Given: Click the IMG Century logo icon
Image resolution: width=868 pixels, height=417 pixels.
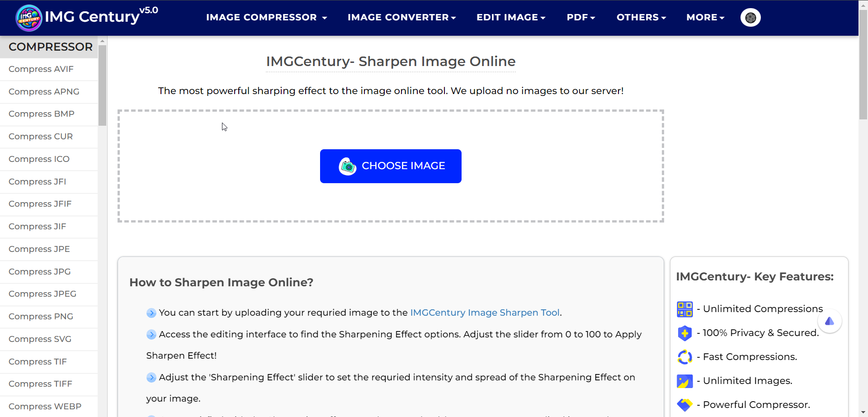Looking at the screenshot, I should [28, 18].
